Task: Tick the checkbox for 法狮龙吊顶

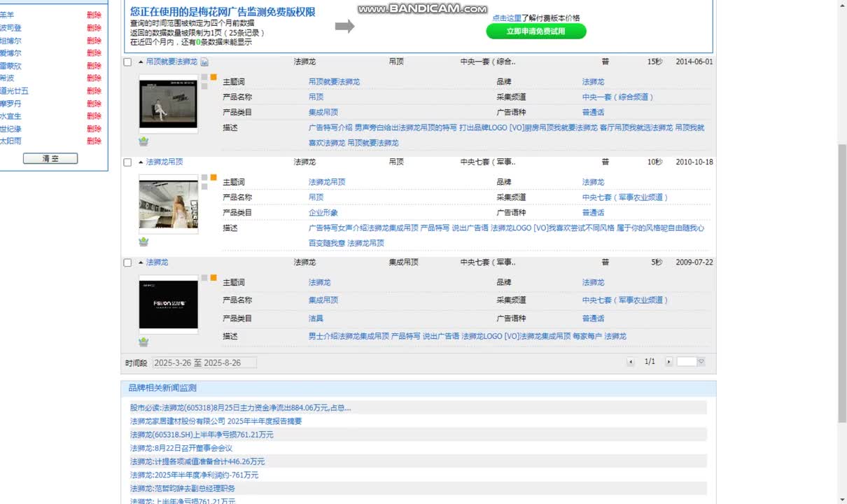Action: (127, 162)
